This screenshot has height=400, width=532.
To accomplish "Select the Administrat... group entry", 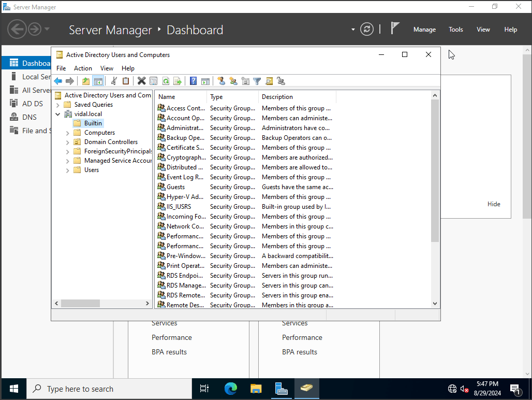I will click(185, 128).
